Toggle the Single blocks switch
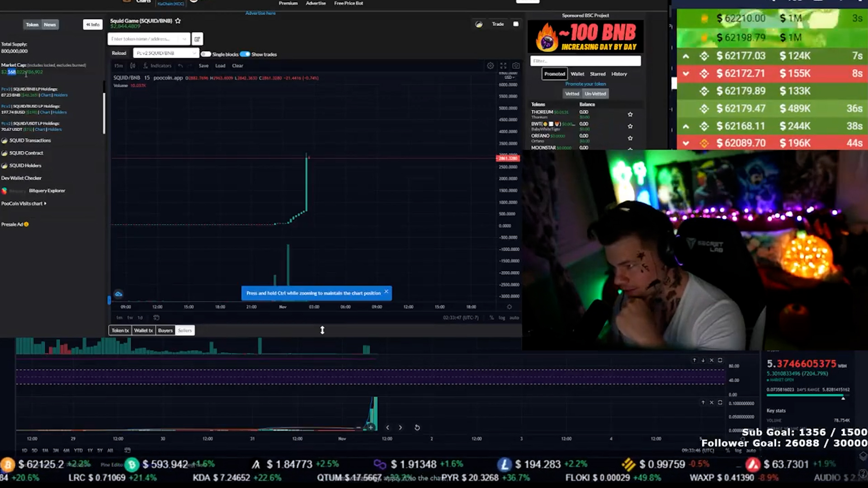Viewport: 868px width, 488px height. pos(206,54)
